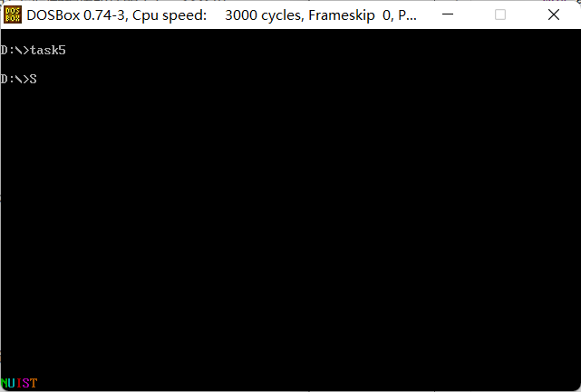
Task: Click the 'DOSBox 0.74-3' title text
Action: (76, 15)
